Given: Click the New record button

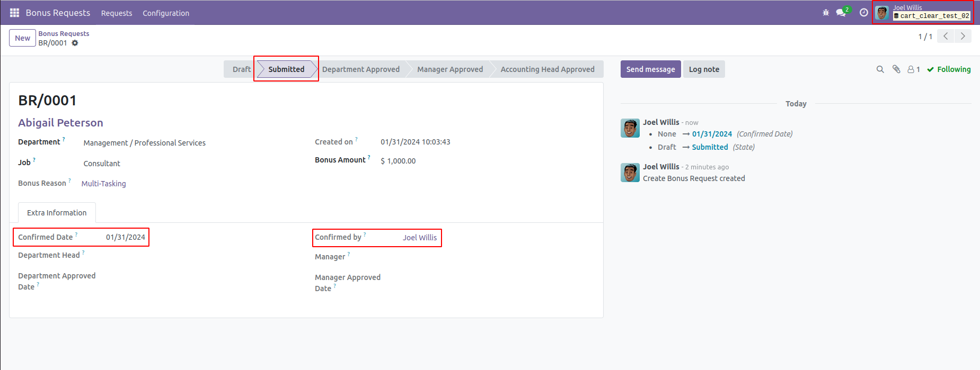Looking at the screenshot, I should (x=22, y=38).
